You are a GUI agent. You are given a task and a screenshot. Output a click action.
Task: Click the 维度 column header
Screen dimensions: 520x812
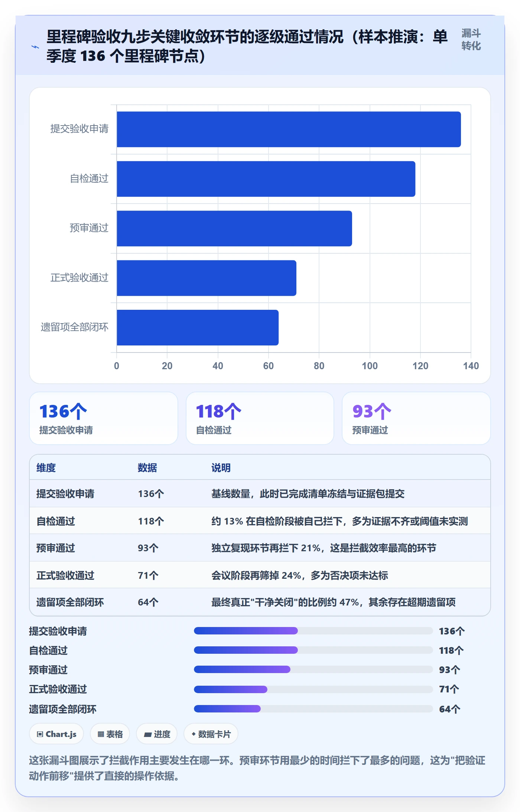(46, 468)
